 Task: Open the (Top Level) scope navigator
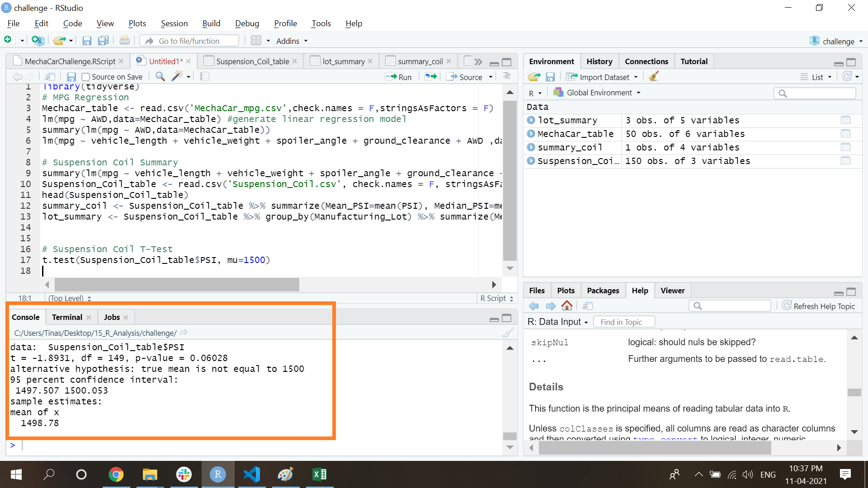pos(70,298)
